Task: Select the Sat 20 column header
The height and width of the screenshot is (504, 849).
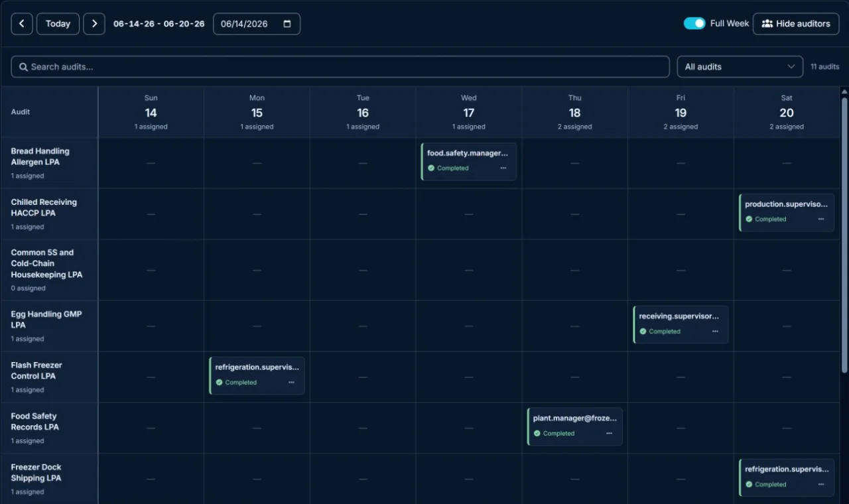Action: coord(787,112)
